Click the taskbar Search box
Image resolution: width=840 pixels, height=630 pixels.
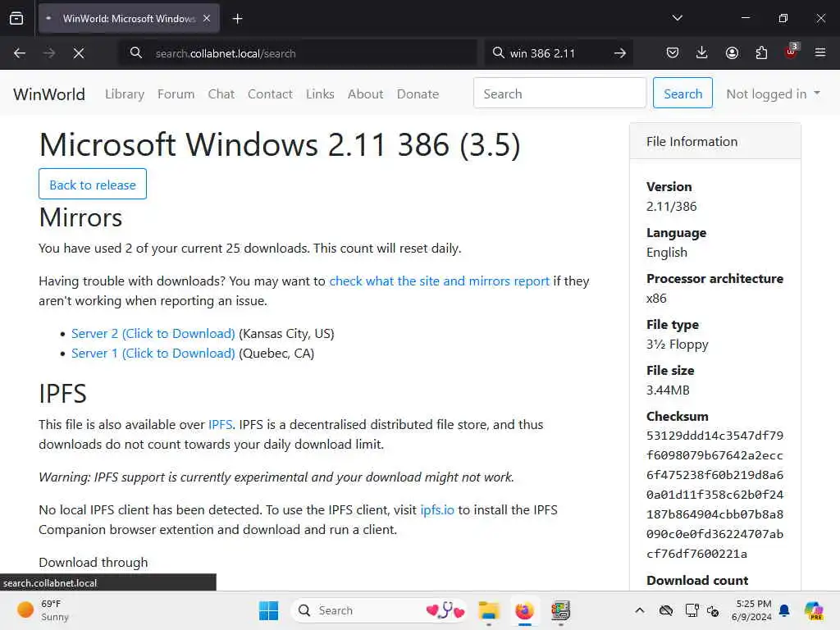381,610
